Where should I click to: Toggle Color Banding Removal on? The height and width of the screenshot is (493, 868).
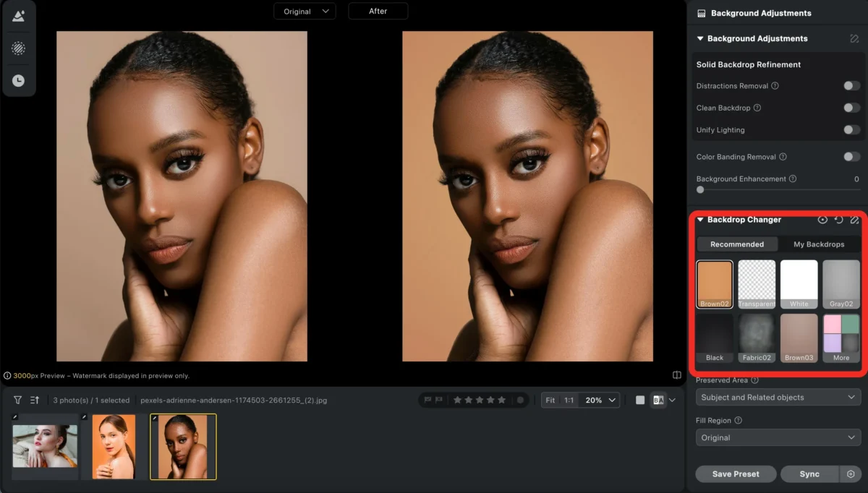coord(851,157)
